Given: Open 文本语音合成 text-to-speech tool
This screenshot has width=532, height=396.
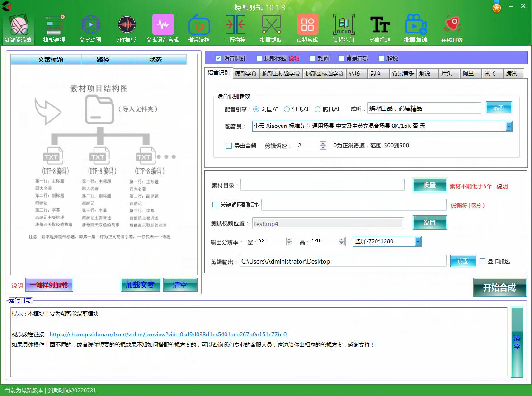Looking at the screenshot, I should coord(163,27).
